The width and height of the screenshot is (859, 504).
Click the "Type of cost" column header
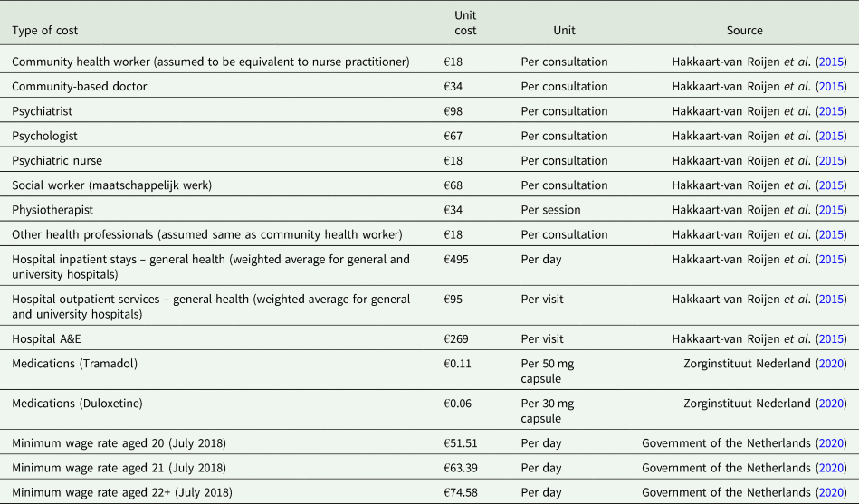pyautogui.click(x=45, y=31)
